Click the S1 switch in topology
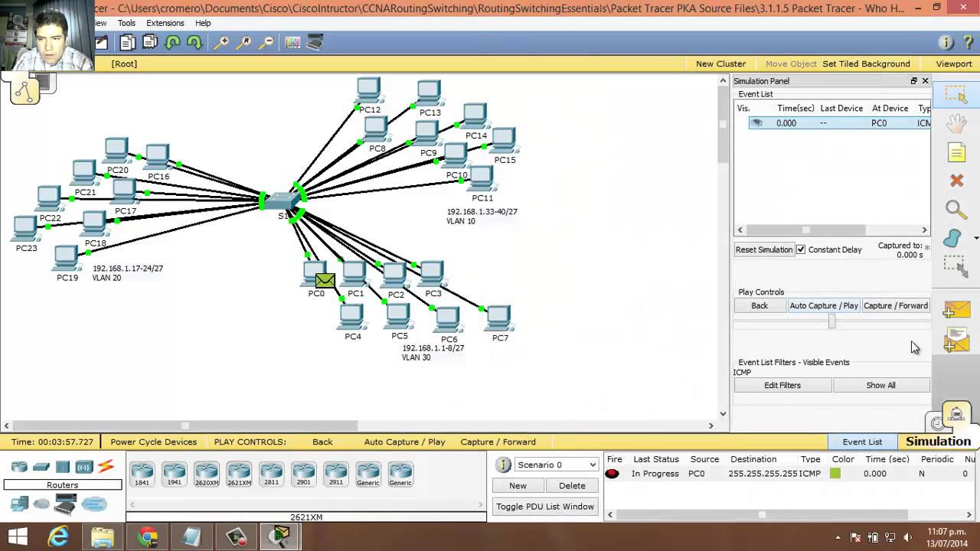The height and width of the screenshot is (551, 980). click(x=283, y=201)
